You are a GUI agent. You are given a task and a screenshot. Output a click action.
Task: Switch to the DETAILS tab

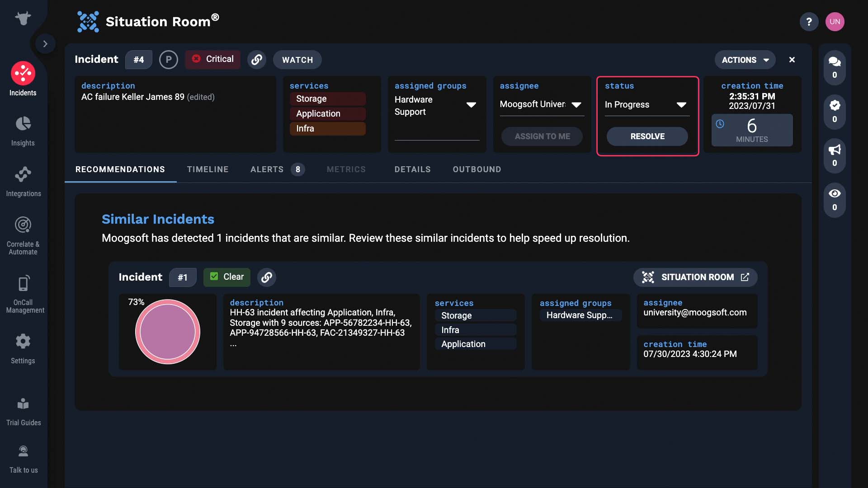tap(412, 169)
